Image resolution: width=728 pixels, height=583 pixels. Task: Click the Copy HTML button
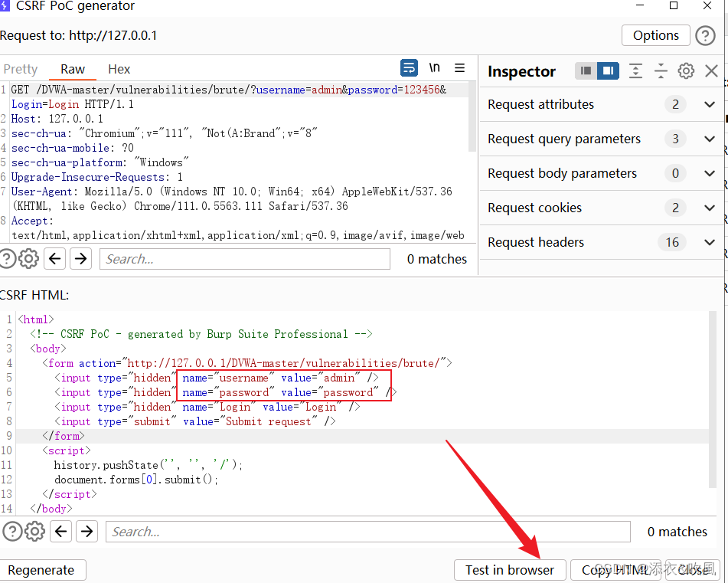click(615, 570)
